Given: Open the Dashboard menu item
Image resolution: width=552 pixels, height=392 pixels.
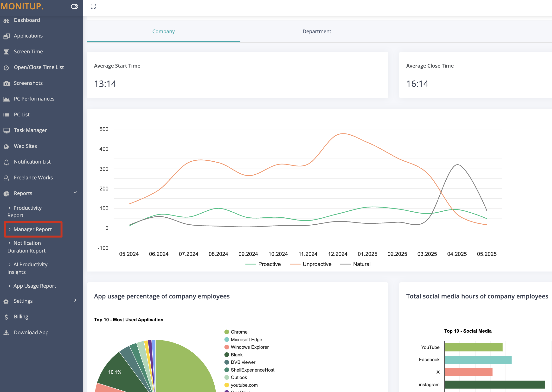Looking at the screenshot, I should [27, 20].
